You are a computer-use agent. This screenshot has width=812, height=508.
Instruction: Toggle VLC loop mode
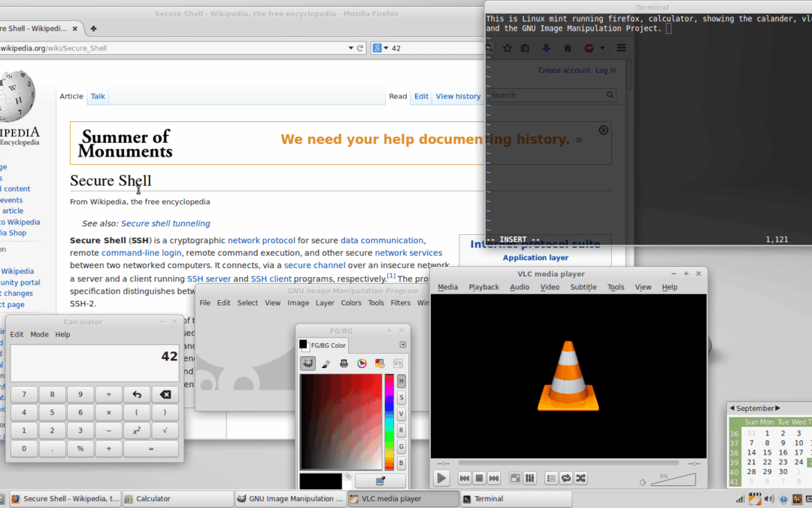click(x=566, y=478)
